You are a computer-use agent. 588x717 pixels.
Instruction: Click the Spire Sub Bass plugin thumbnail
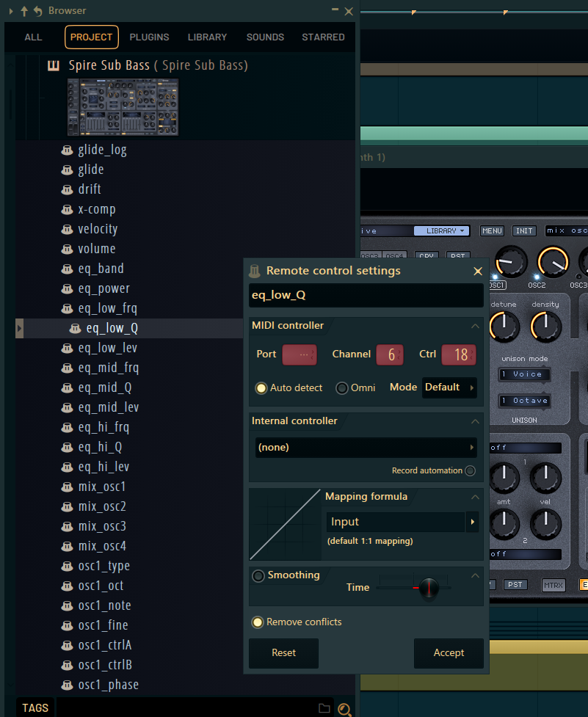[x=123, y=107]
